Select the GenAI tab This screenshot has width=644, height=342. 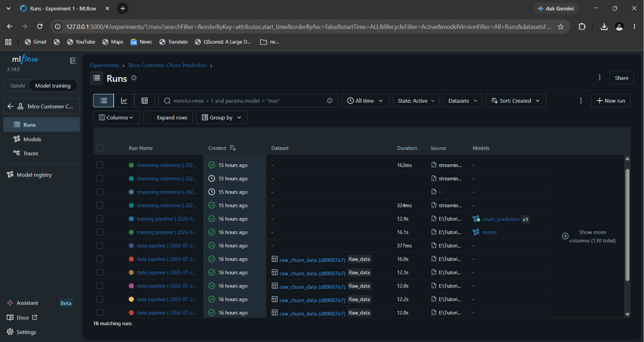point(18,85)
